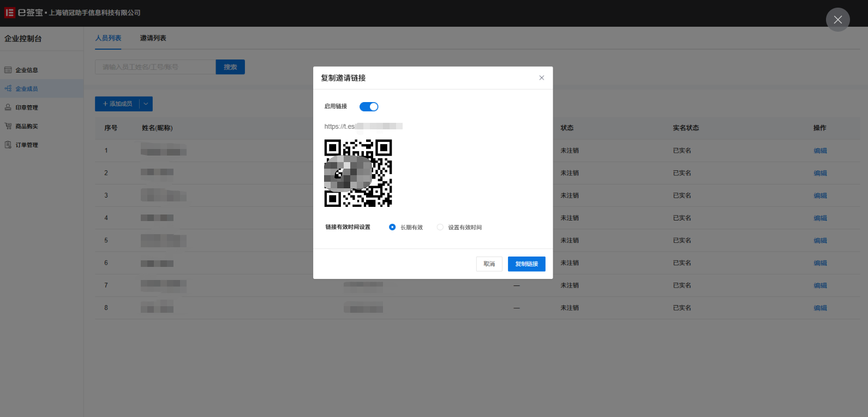868x417 pixels.
Task: Click the 序号 column header
Action: click(x=111, y=128)
